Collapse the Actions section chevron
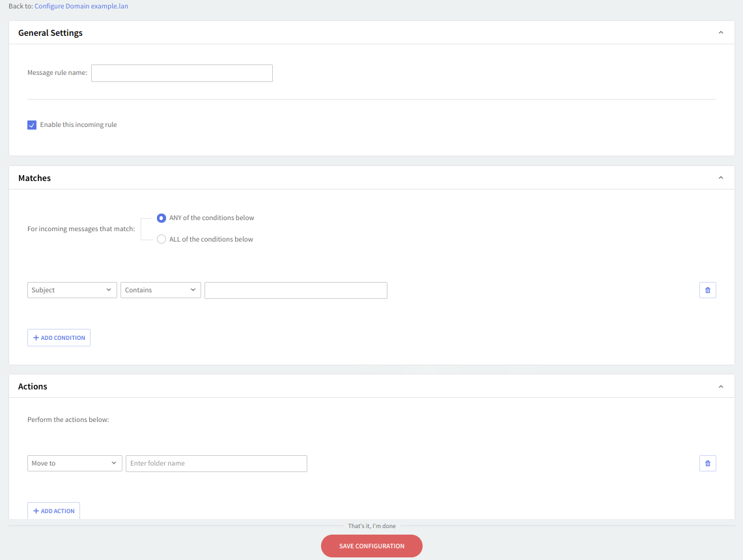 pos(720,387)
